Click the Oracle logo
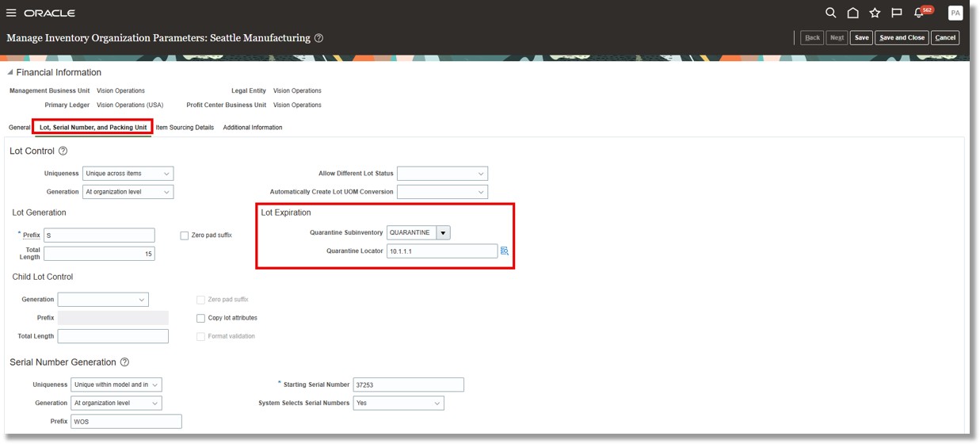 point(49,13)
